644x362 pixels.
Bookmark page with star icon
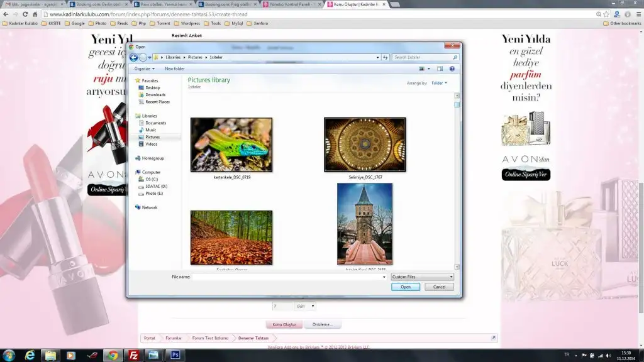(606, 14)
